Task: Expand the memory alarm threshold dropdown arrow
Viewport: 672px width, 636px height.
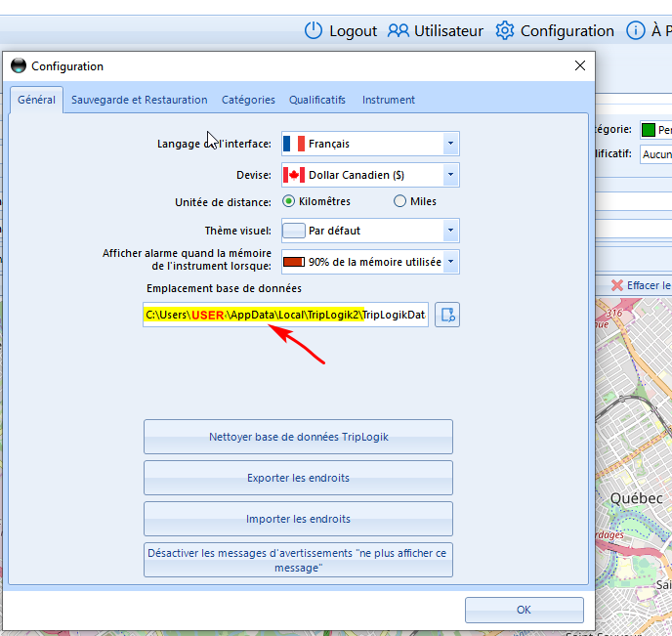Action: click(451, 262)
